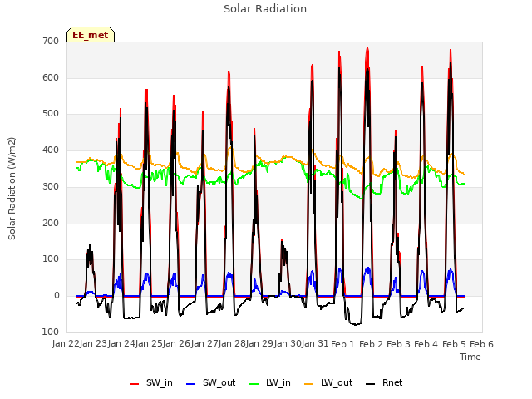
Task: Select the Rnet legend entry
Action: click(x=384, y=382)
